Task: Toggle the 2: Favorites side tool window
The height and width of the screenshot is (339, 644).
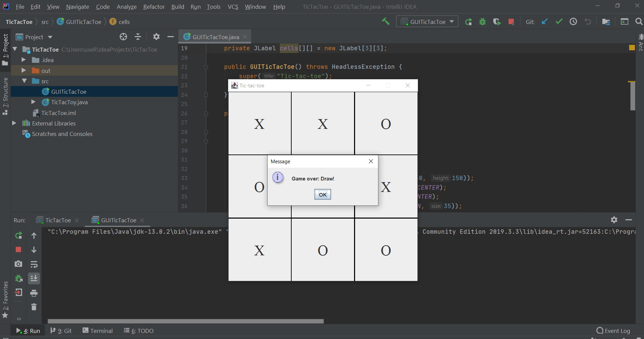Action: pyautogui.click(x=5, y=300)
